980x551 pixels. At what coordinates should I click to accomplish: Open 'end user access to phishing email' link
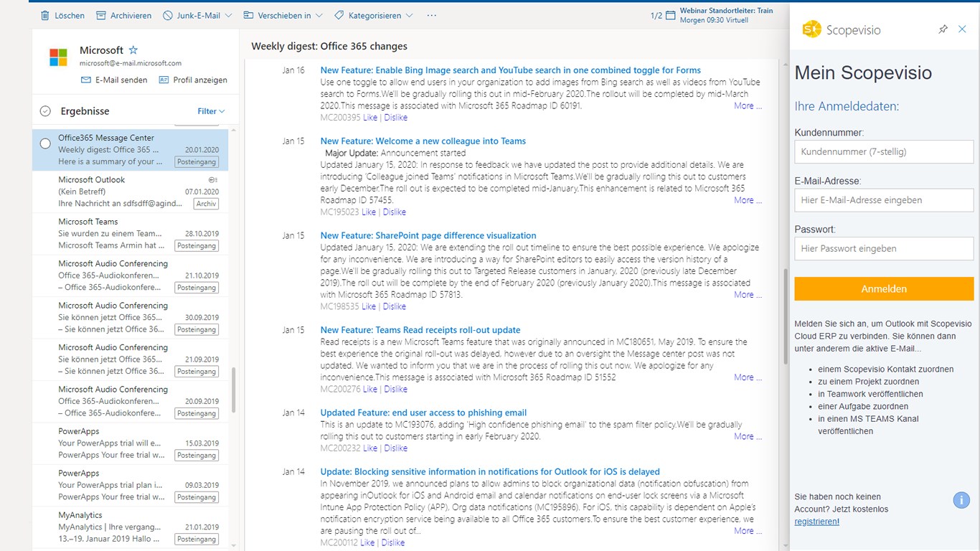tap(423, 413)
